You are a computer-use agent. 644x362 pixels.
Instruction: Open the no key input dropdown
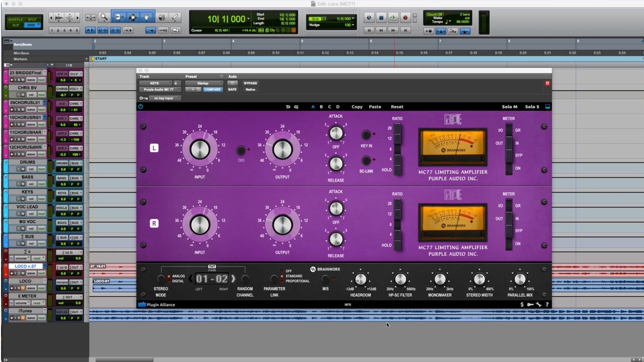165,98
